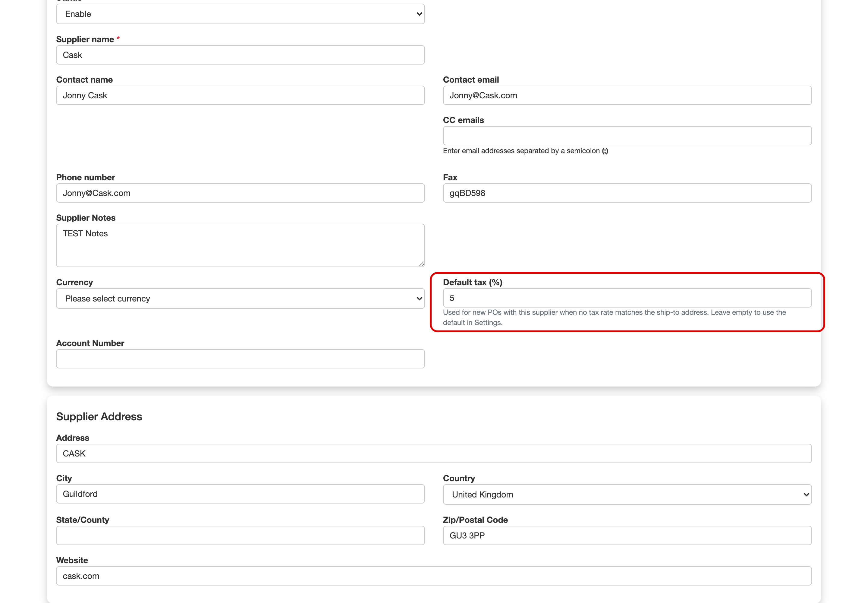Click the empty State/County field
The image size is (868, 603).
(240, 535)
